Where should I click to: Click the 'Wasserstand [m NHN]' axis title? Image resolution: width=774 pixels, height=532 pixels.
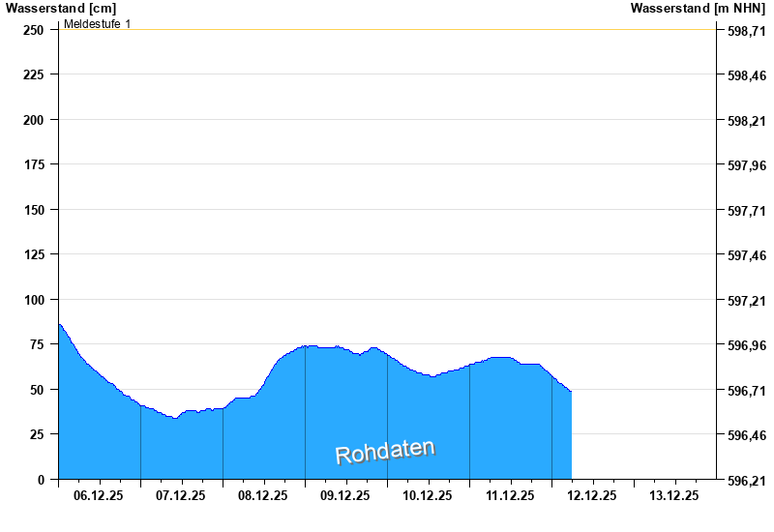[x=698, y=8]
